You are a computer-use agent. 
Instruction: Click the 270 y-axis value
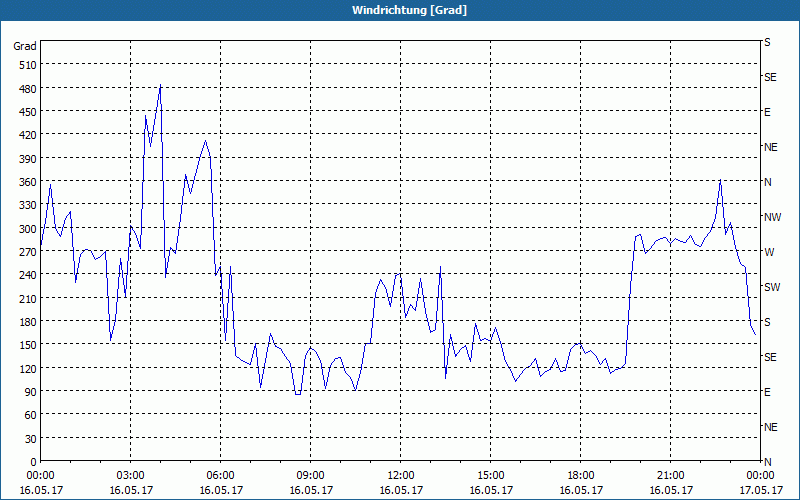pyautogui.click(x=28, y=252)
